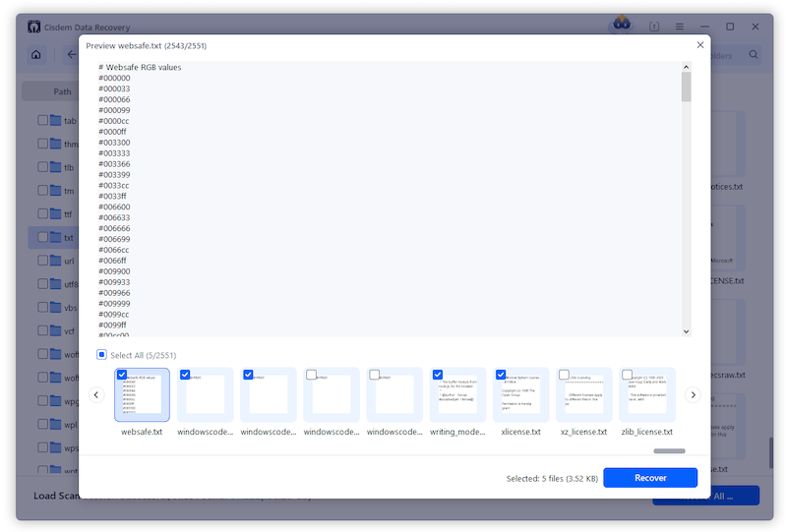The width and height of the screenshot is (787, 532).
Task: Click the '#0099ff' line in the preview
Action: point(112,325)
